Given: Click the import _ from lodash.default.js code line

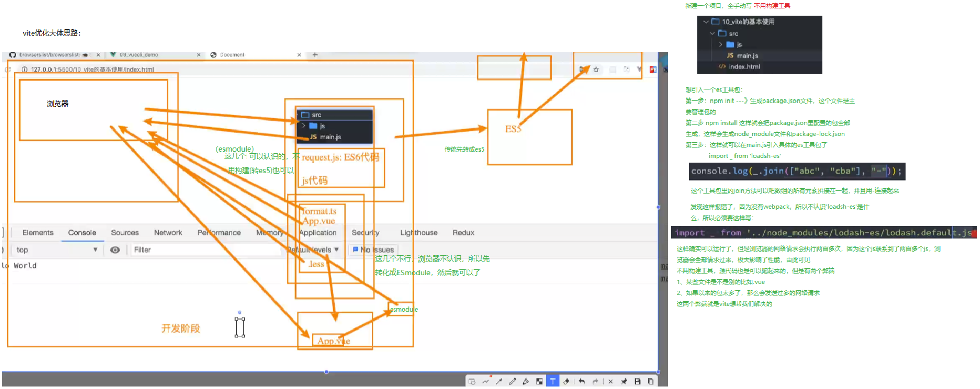Looking at the screenshot, I should pyautogui.click(x=824, y=233).
